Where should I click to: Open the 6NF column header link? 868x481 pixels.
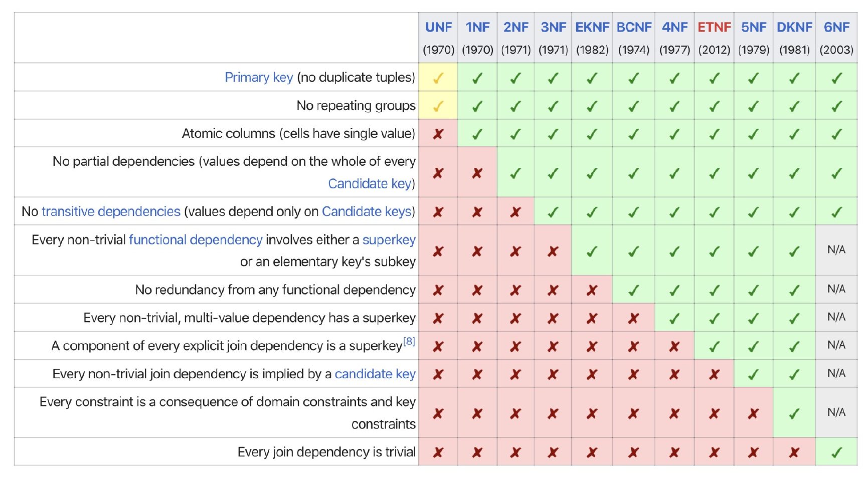tap(836, 27)
